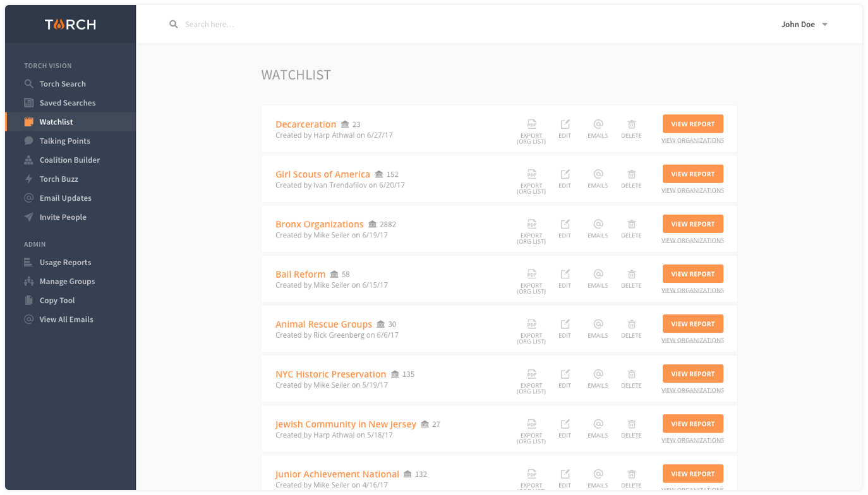Click the PDF export icon for Decarceration
868x495 pixels.
point(531,124)
